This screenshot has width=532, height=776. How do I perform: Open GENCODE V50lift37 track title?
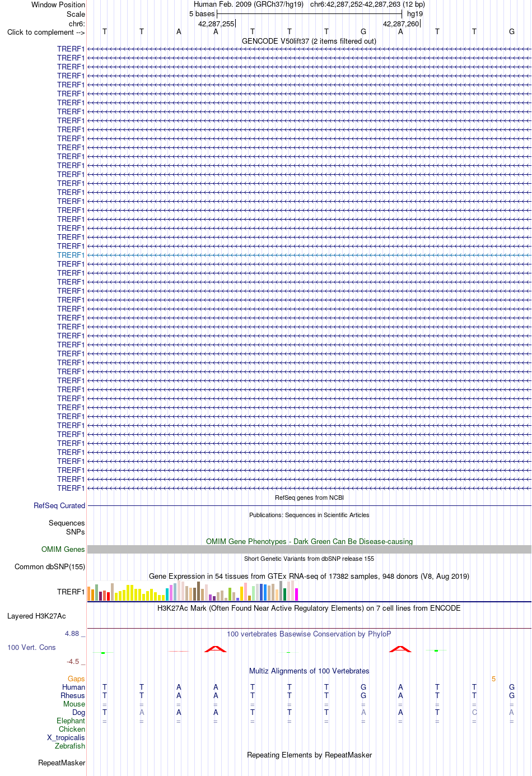(x=309, y=41)
